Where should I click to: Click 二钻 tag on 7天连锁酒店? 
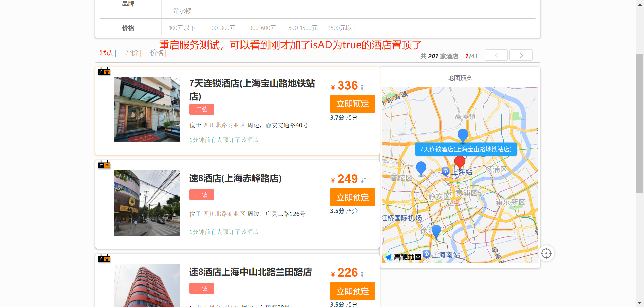coord(202,109)
